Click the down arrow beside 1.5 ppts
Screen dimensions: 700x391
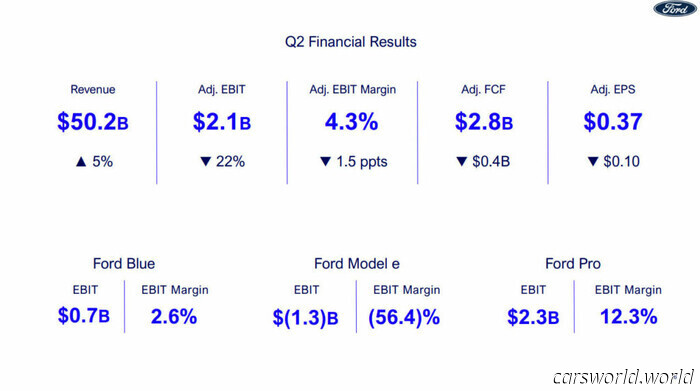[x=325, y=162]
